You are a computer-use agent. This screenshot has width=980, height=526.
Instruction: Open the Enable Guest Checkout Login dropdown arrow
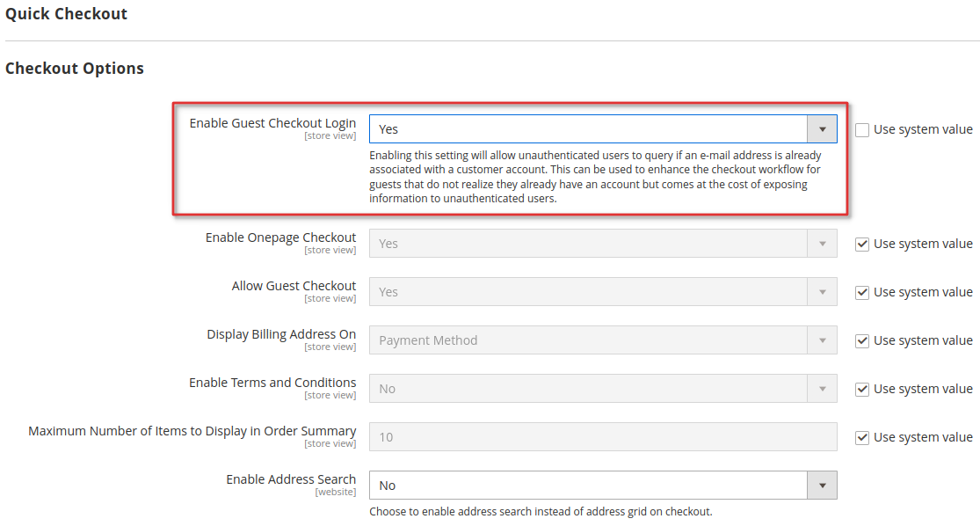822,128
